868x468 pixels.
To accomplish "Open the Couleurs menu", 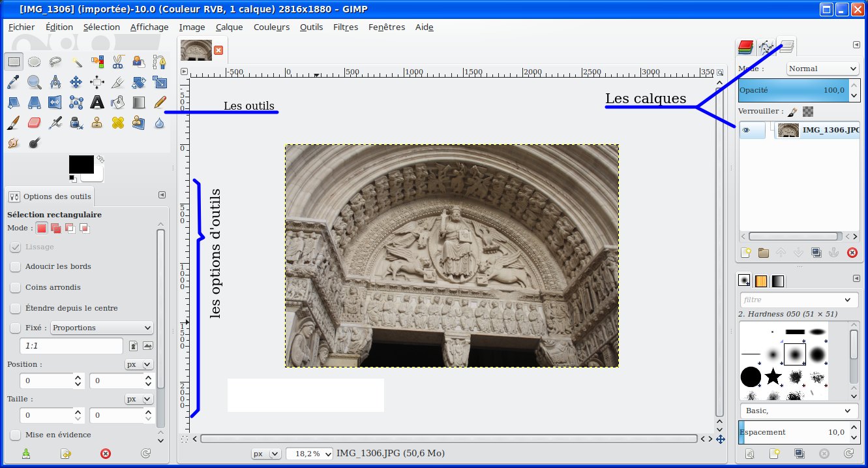I will (271, 27).
